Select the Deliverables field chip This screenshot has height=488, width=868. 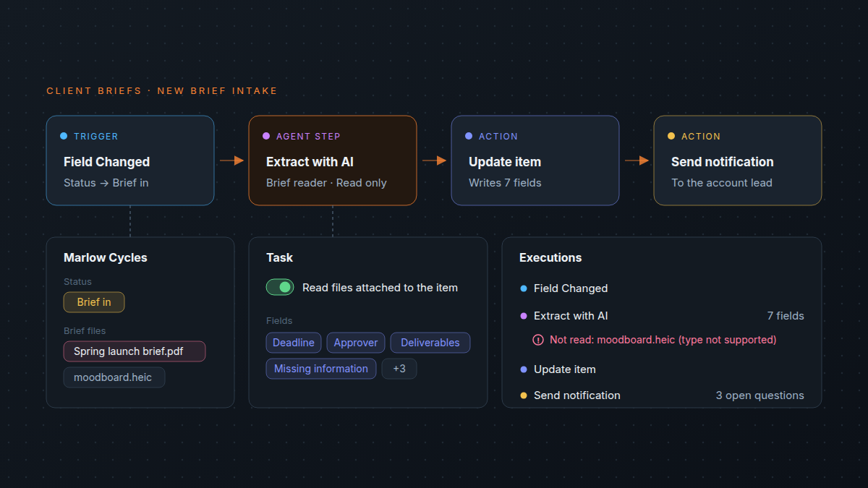tap(430, 343)
